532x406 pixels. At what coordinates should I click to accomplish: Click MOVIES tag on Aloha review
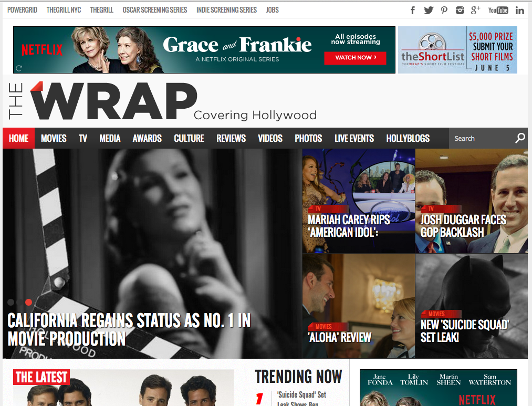tap(328, 327)
